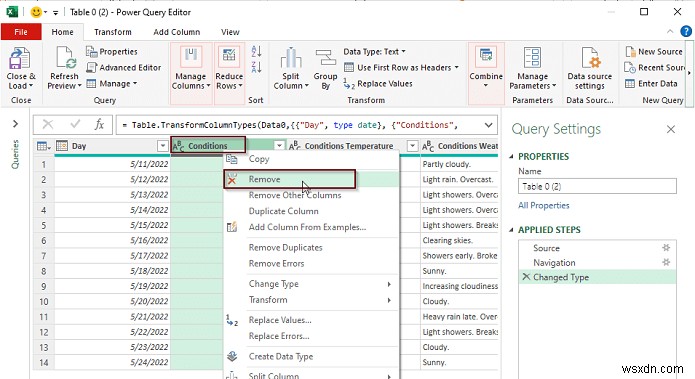Click Group By icon
The width and height of the screenshot is (695, 379).
pyautogui.click(x=326, y=58)
